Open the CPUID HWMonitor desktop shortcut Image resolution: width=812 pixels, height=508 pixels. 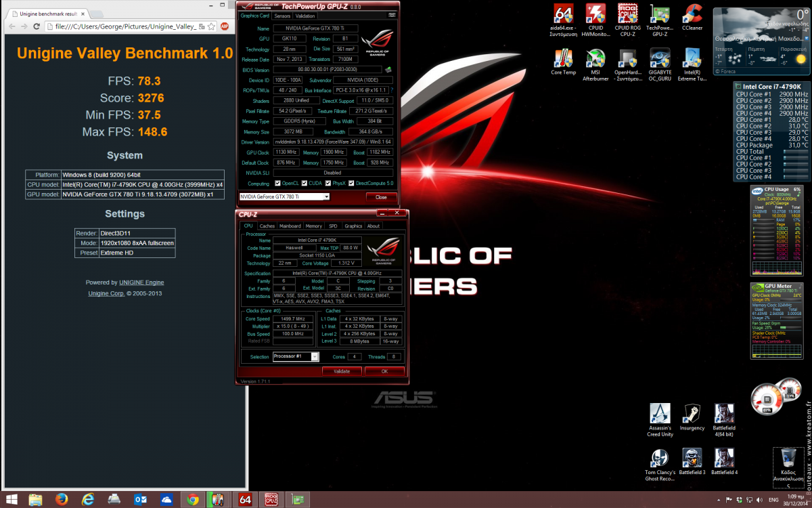595,18
